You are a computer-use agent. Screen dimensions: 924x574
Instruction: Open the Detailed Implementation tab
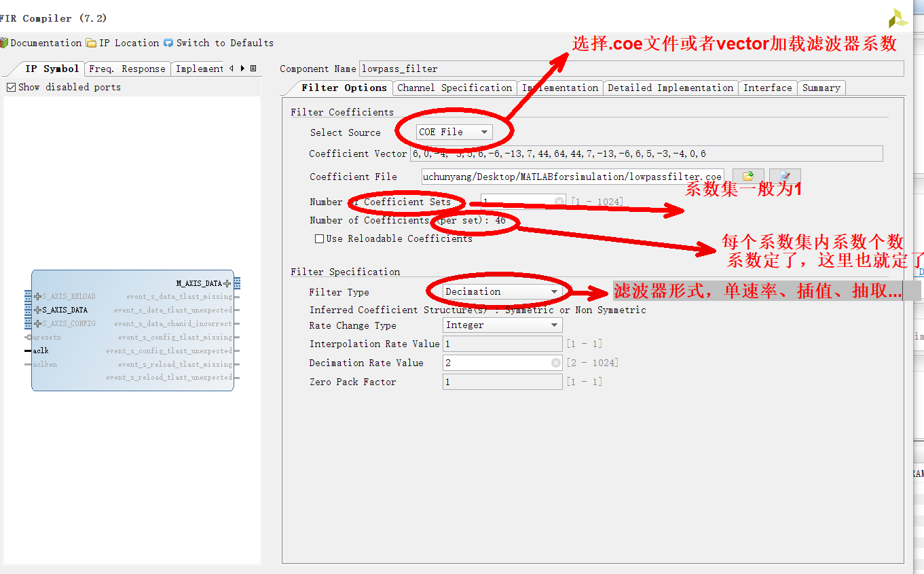[x=670, y=88]
